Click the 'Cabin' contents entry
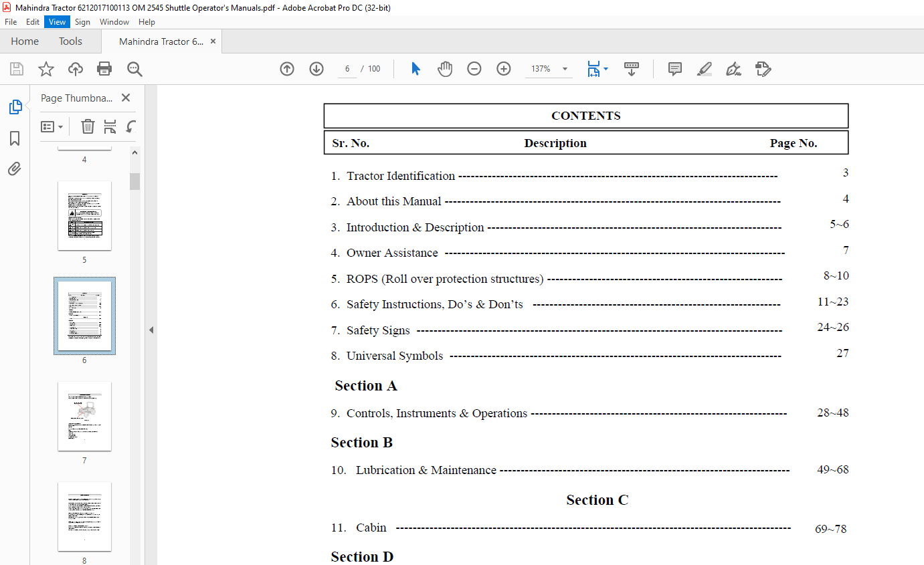This screenshot has height=565, width=924. point(371,528)
